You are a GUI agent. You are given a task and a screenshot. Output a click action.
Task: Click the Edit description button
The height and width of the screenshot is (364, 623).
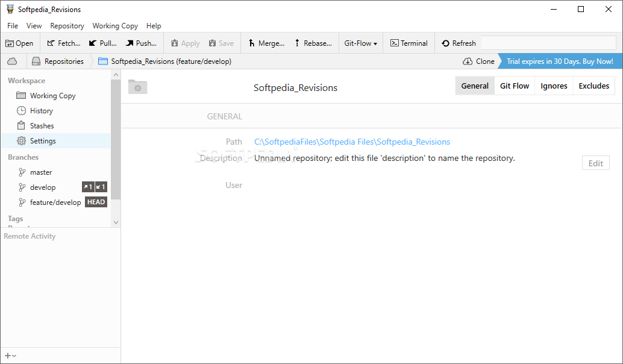pos(595,163)
